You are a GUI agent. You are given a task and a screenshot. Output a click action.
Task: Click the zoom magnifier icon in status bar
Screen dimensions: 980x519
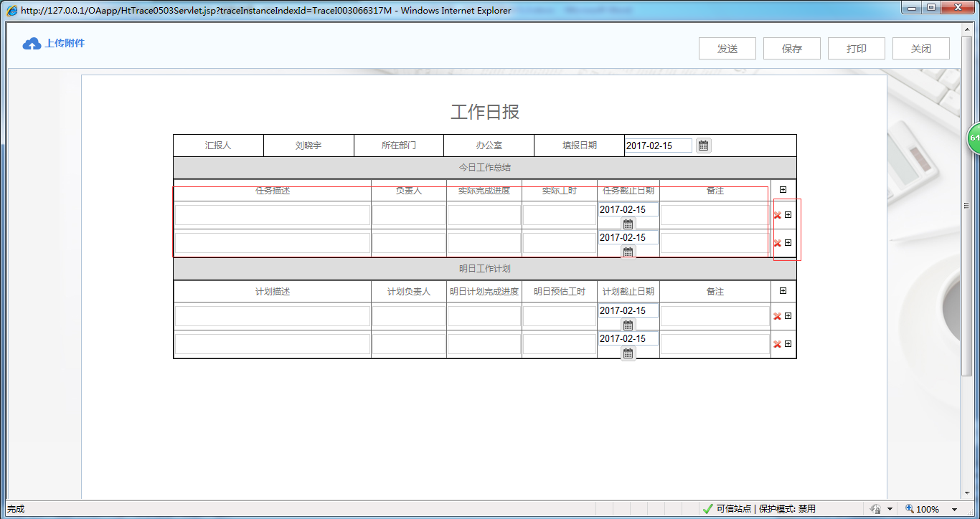(910, 508)
